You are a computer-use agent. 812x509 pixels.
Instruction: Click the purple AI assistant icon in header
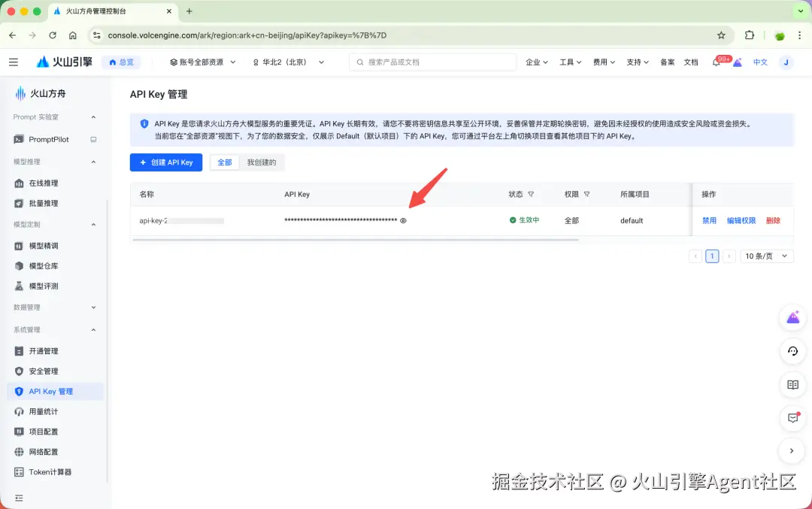738,62
